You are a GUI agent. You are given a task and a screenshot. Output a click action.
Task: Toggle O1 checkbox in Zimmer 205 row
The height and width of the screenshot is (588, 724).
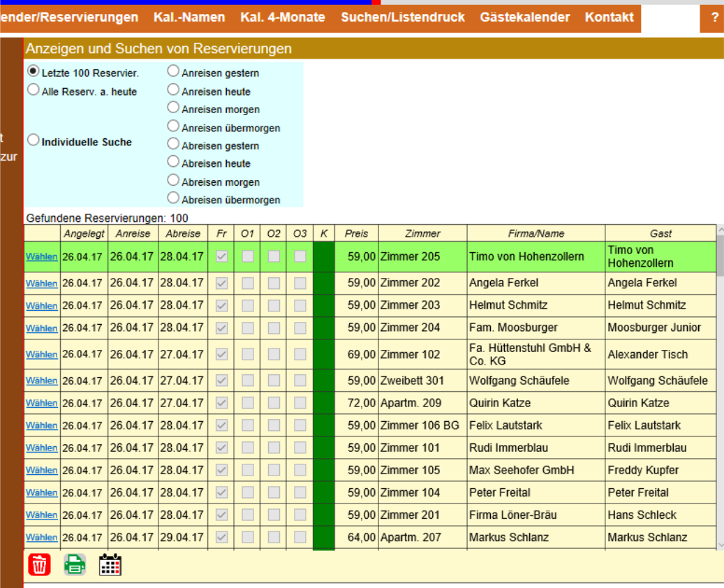point(248,257)
